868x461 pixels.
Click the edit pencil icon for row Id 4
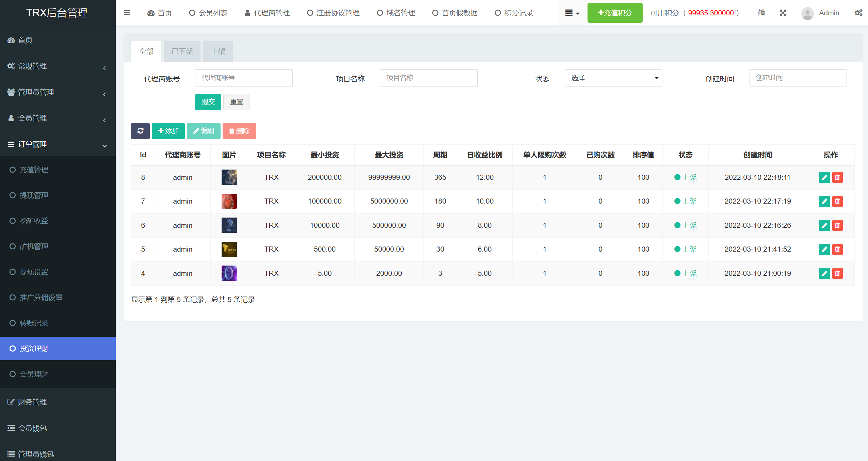pyautogui.click(x=824, y=273)
